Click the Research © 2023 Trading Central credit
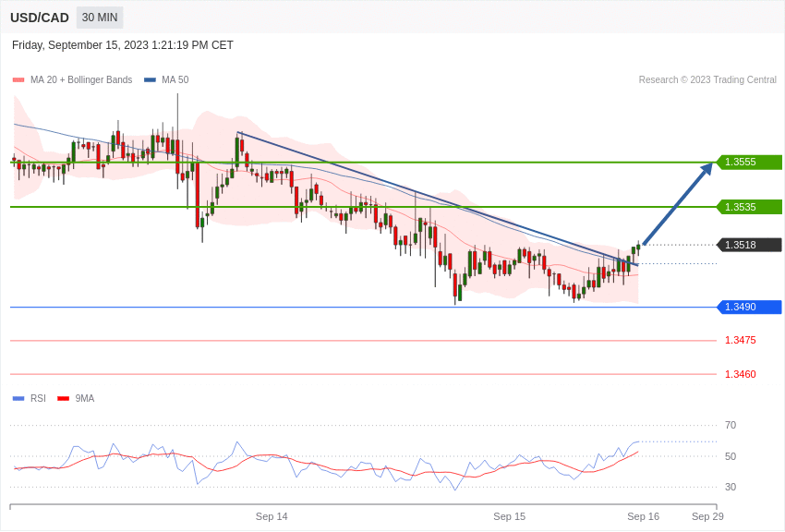 (707, 80)
